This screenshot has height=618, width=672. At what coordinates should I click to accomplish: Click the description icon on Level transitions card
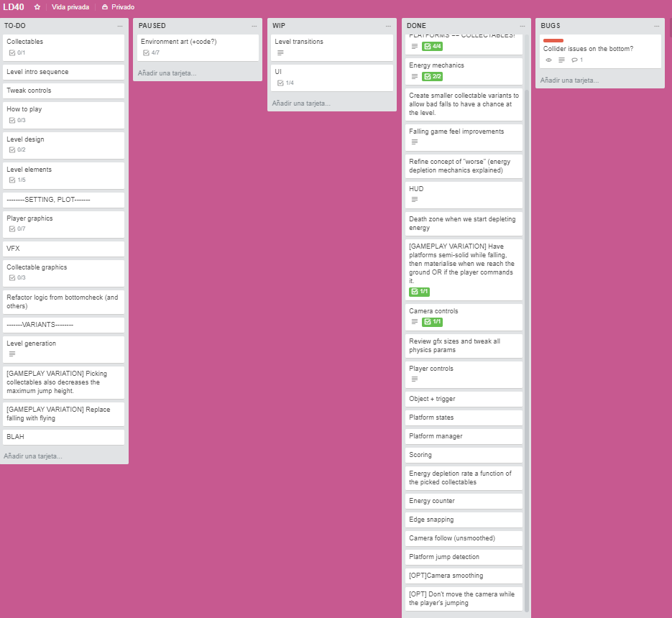point(280,52)
